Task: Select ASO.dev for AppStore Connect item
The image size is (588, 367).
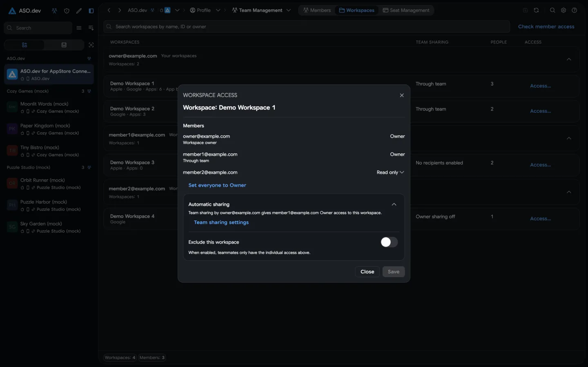Action: click(x=49, y=74)
